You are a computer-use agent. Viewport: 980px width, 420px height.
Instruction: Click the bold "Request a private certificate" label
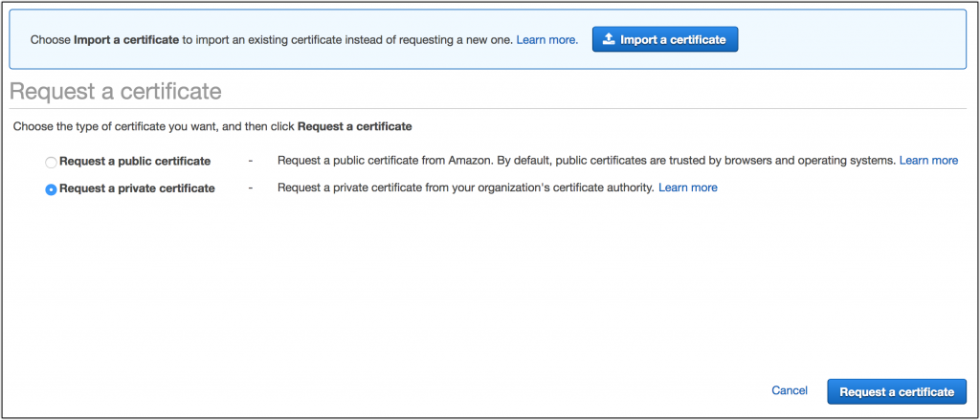[x=137, y=188]
